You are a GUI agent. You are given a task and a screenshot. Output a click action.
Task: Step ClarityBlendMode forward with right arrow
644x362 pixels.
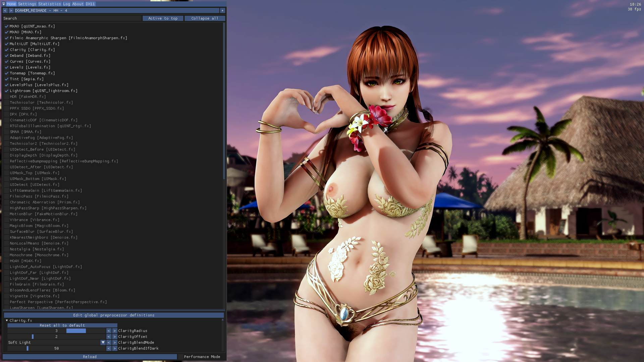tap(115, 343)
